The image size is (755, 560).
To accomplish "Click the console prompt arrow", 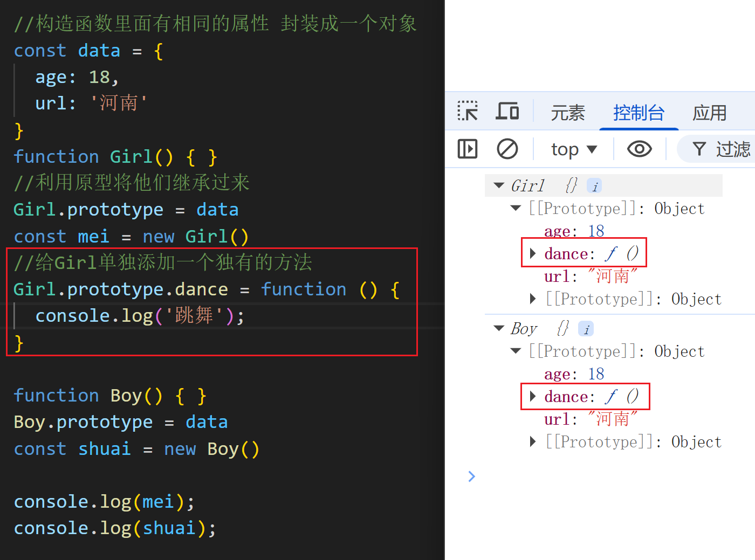I will coord(472,476).
